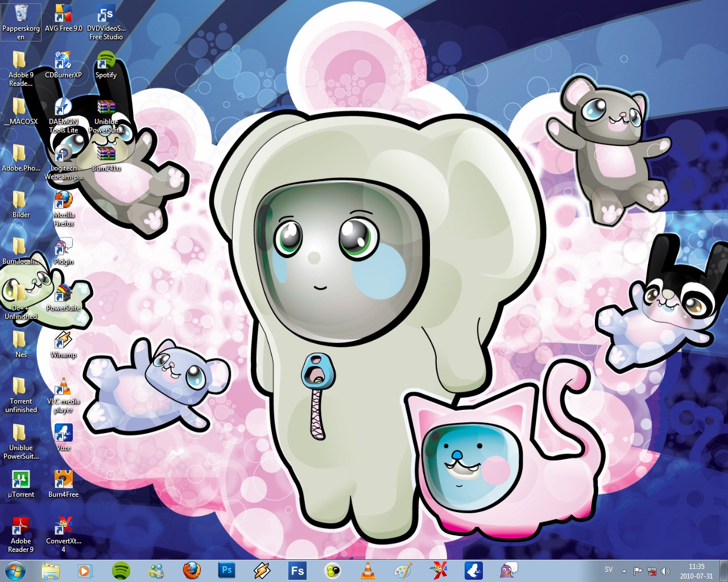Launch Paint from the taskbar
Image resolution: width=728 pixels, height=582 pixels.
point(403,570)
